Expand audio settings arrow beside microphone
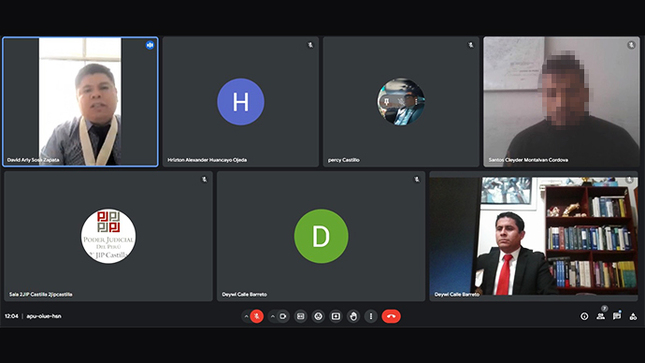Image resolution: width=645 pixels, height=363 pixels. pos(246,316)
